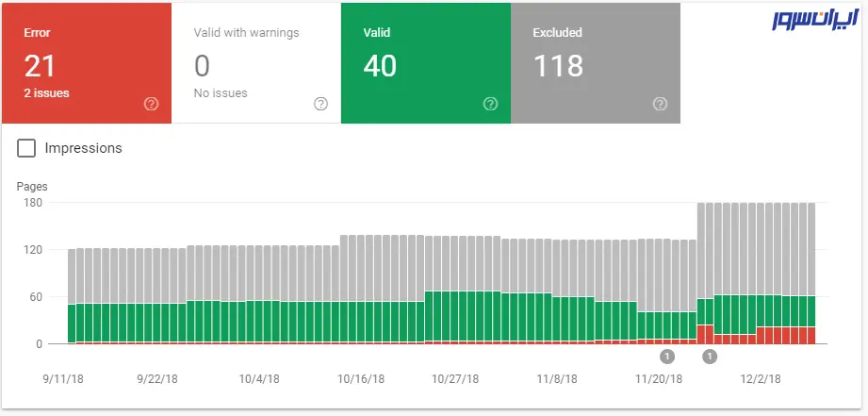The height and width of the screenshot is (416, 868).
Task: Click the 11/8/18 date label
Action: pos(557,379)
